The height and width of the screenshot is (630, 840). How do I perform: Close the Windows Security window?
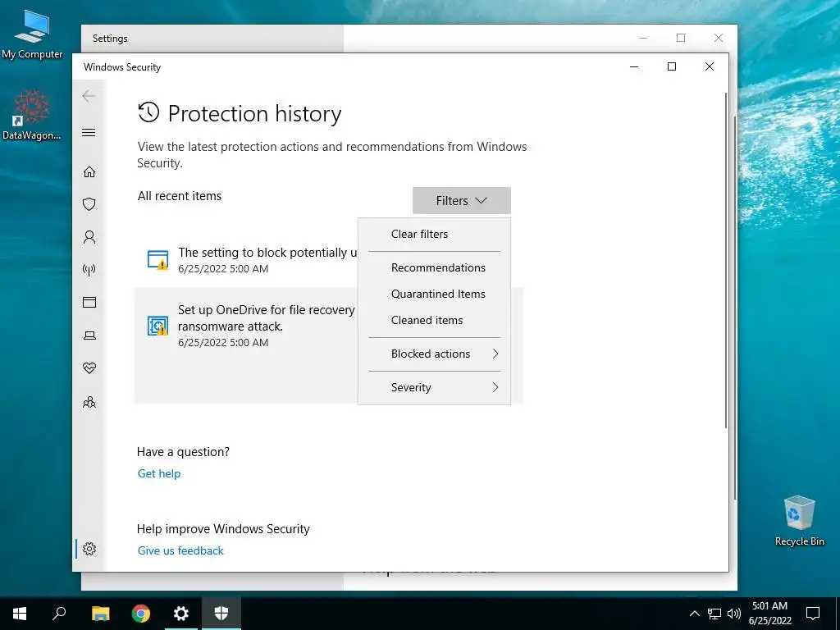[x=710, y=66]
